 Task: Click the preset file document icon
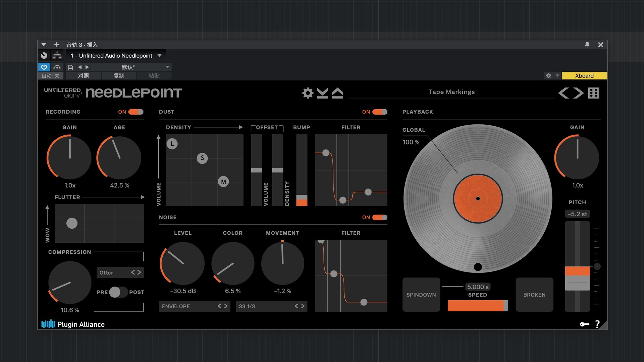70,67
